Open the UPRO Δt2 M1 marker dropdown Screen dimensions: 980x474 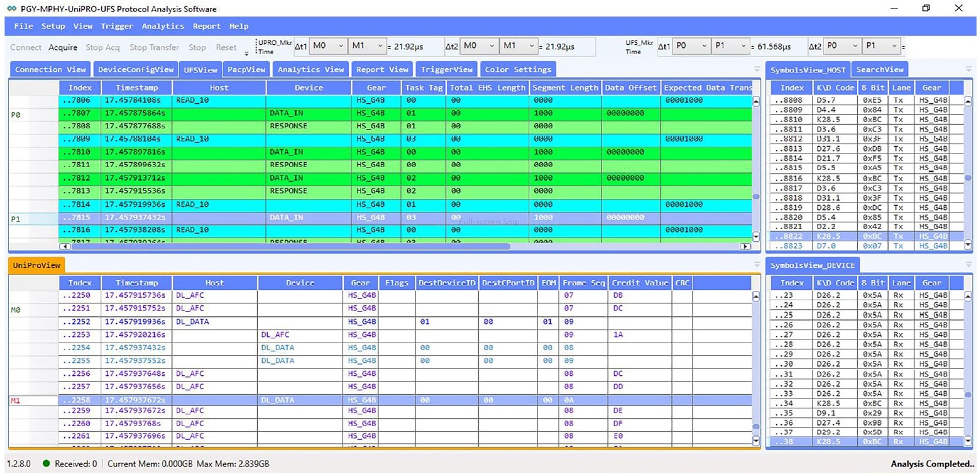(x=531, y=46)
